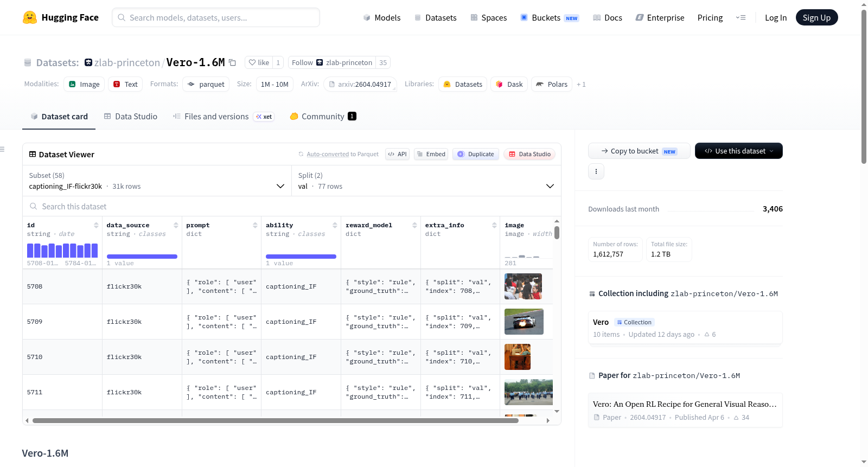This screenshot has width=868, height=467.
Task: Click the Duplicate button
Action: click(476, 154)
